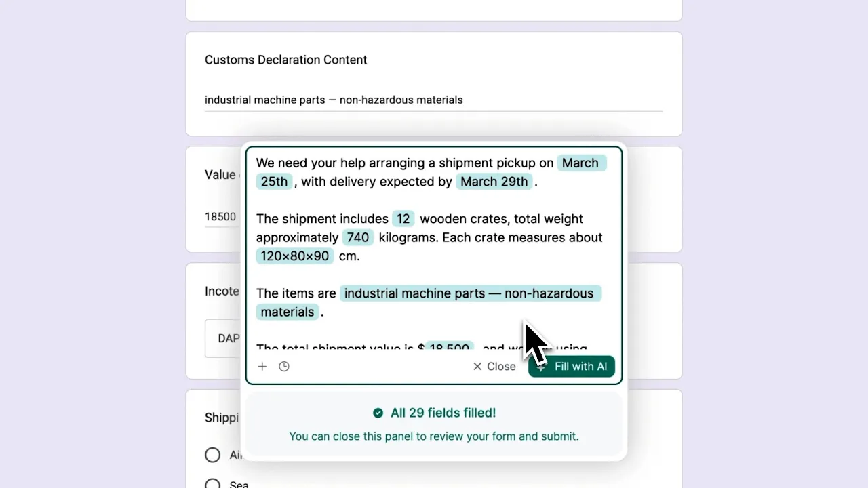Click the Customs Declaration Content text field
Screen dimensions: 868x488
click(433, 100)
